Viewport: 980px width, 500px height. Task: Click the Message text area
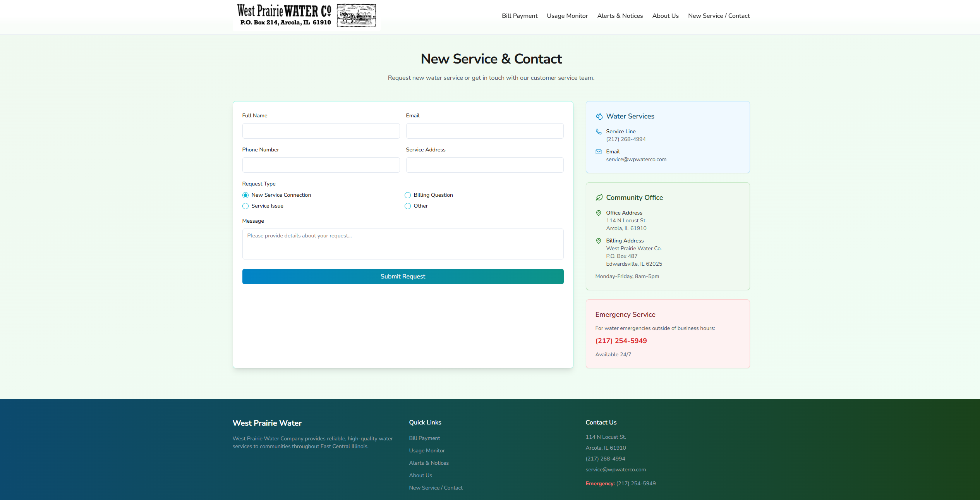(403, 244)
